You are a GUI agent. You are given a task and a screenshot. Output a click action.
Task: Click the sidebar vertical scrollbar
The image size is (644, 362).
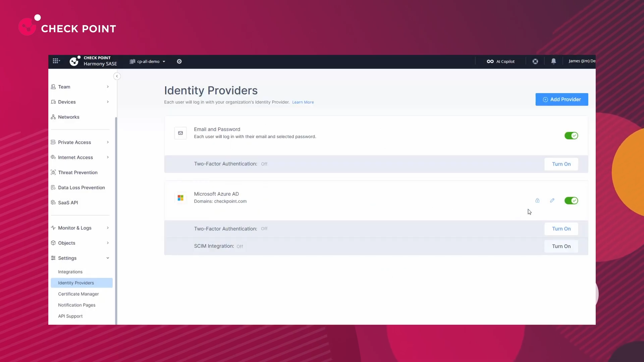[x=116, y=221]
